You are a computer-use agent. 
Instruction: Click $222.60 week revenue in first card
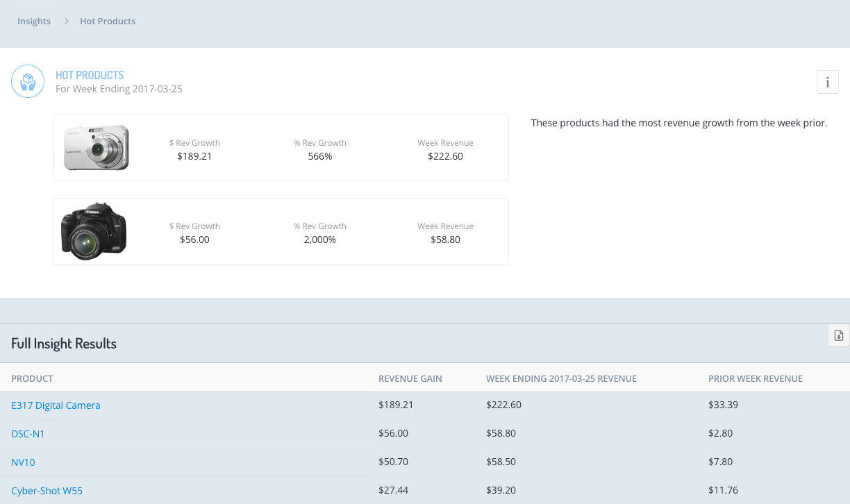coord(445,156)
